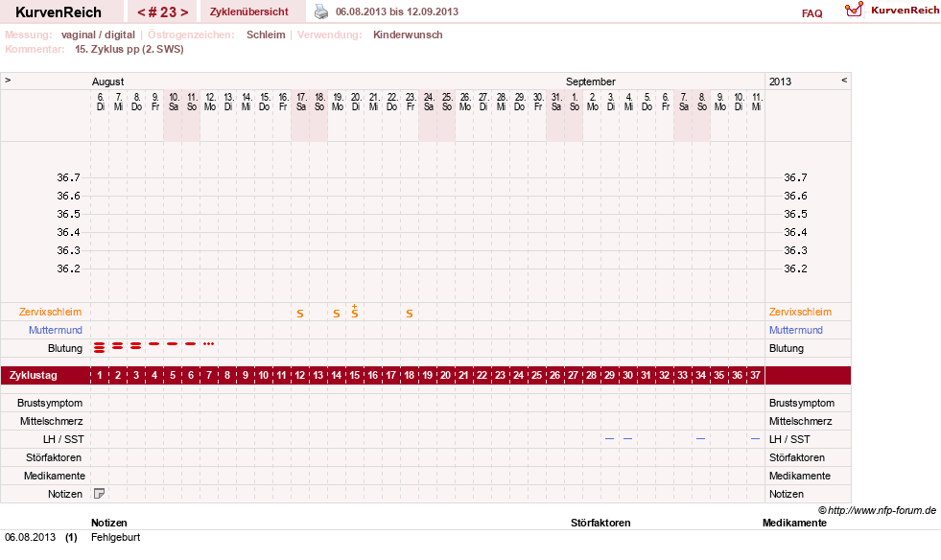
Task: Click the Störfaktoren column heading below chart
Action: [x=600, y=523]
